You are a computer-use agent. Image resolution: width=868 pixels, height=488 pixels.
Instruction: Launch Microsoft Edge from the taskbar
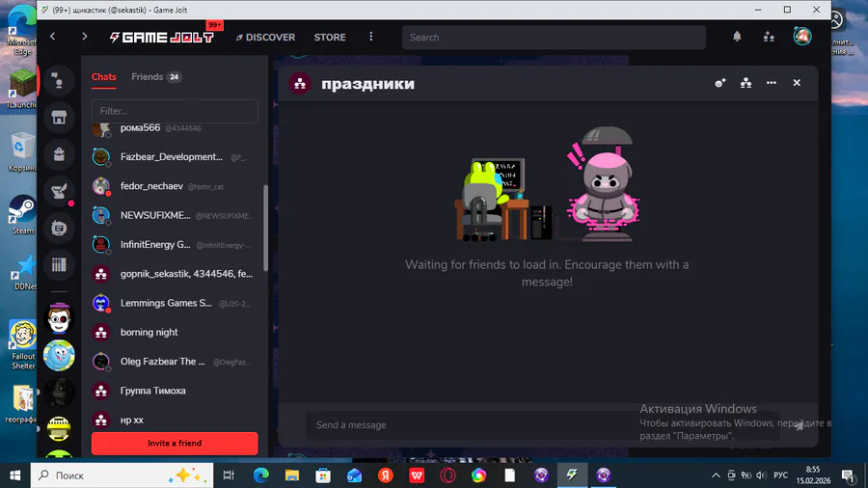click(260, 475)
